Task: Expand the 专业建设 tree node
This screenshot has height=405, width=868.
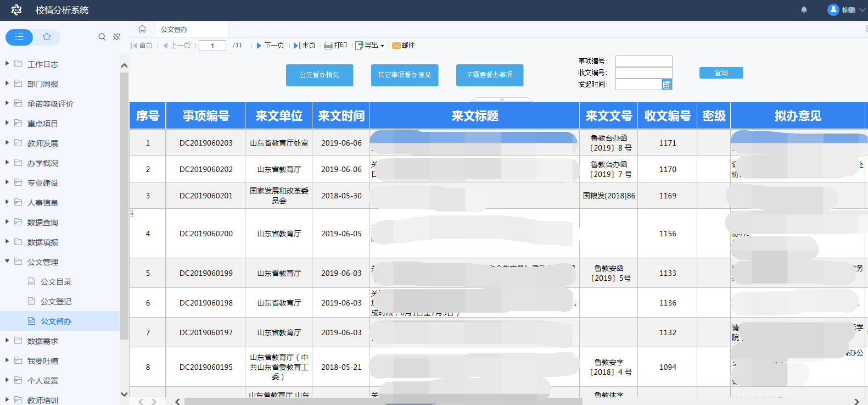Action: (7, 182)
